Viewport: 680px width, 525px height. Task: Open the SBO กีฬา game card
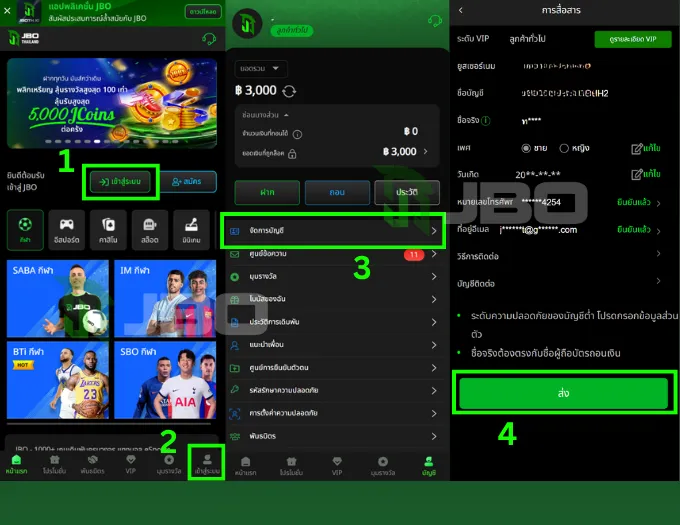(165, 380)
